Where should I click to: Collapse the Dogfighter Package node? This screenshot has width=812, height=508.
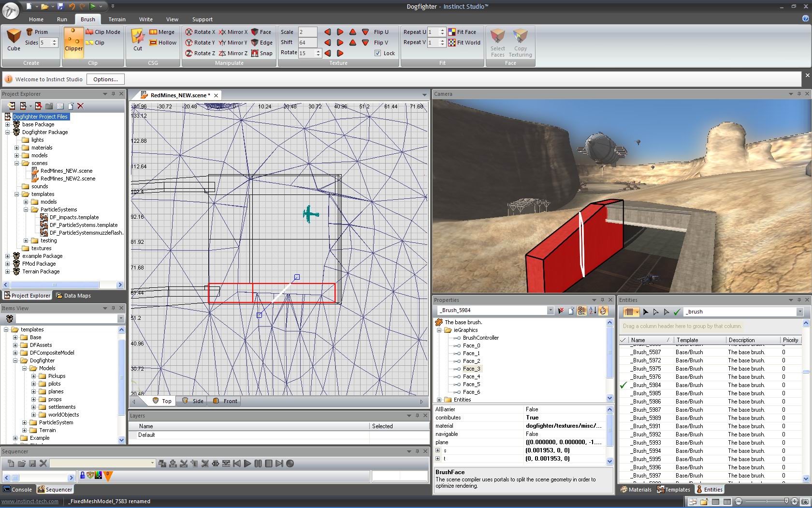pyautogui.click(x=7, y=132)
